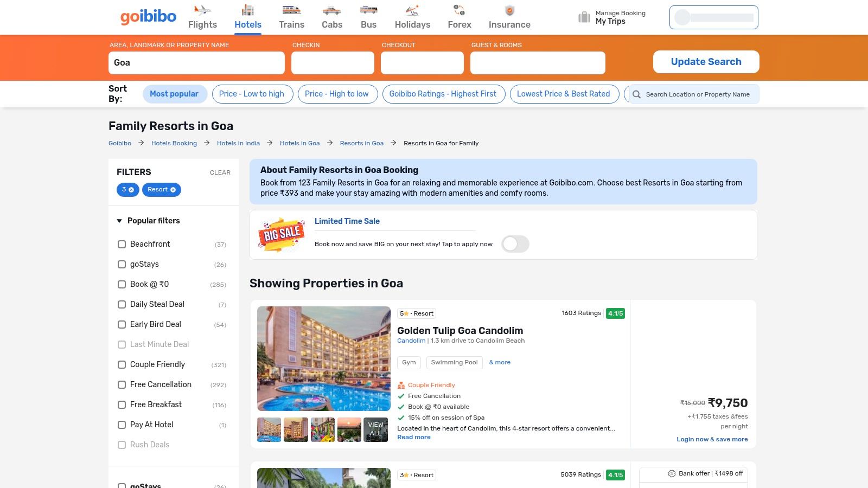Image resolution: width=868 pixels, height=488 pixels.
Task: Sort by Lowest Price & Best Rated
Action: coord(564,94)
